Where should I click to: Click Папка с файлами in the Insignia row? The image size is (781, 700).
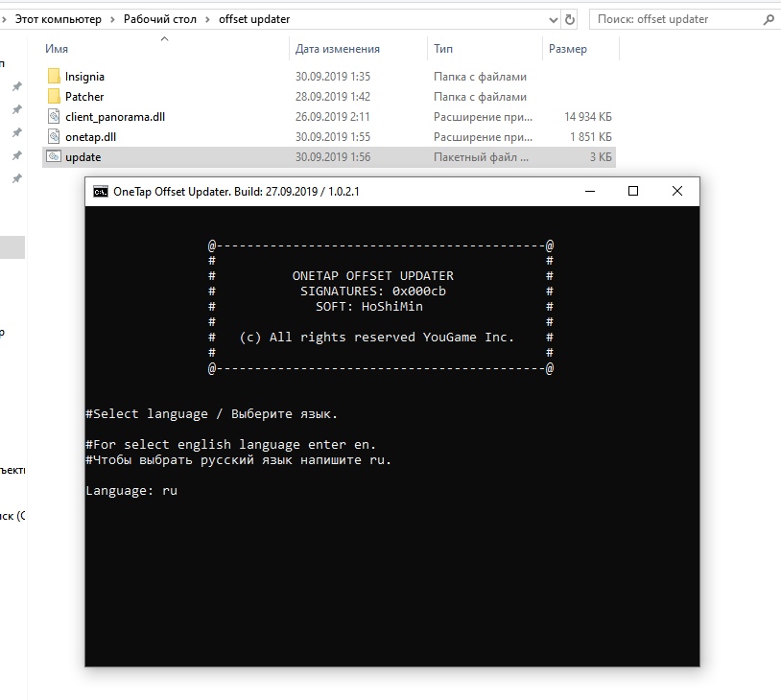[480, 77]
